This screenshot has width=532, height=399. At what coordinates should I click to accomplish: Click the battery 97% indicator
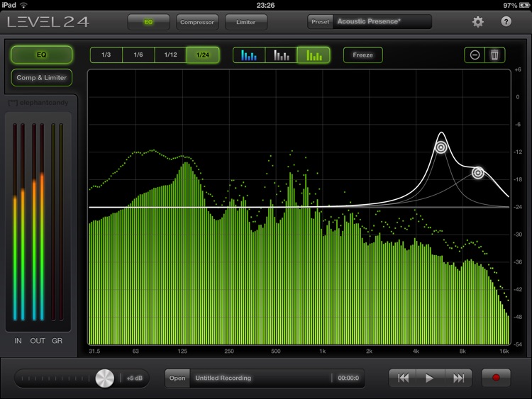[516, 5]
